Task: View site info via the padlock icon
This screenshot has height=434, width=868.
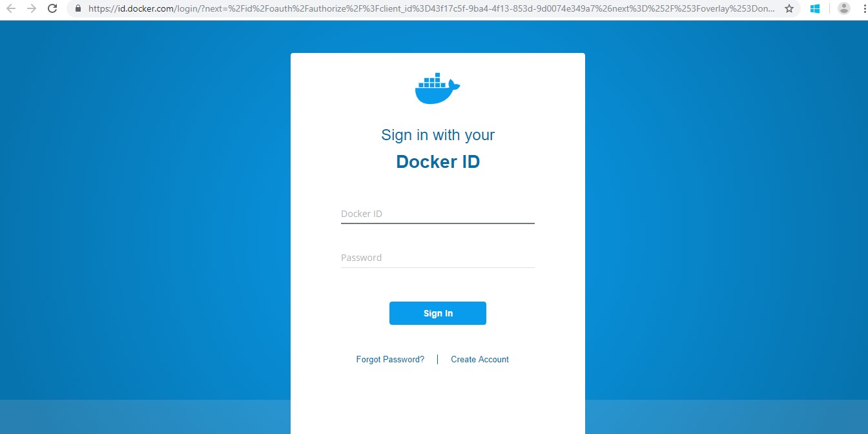Action: 78,8
